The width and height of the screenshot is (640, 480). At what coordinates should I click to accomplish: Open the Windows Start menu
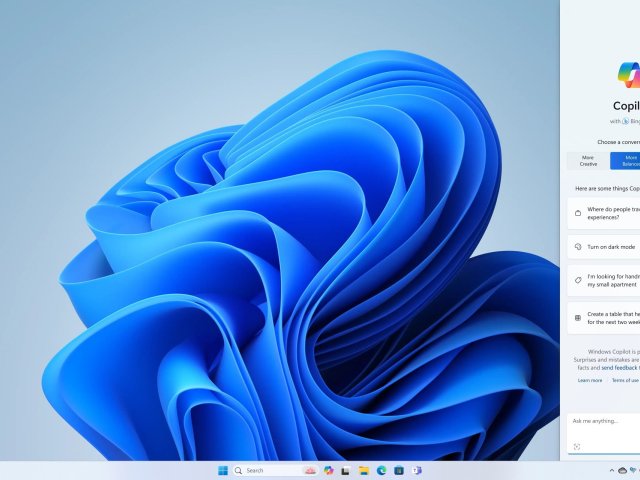(223, 470)
